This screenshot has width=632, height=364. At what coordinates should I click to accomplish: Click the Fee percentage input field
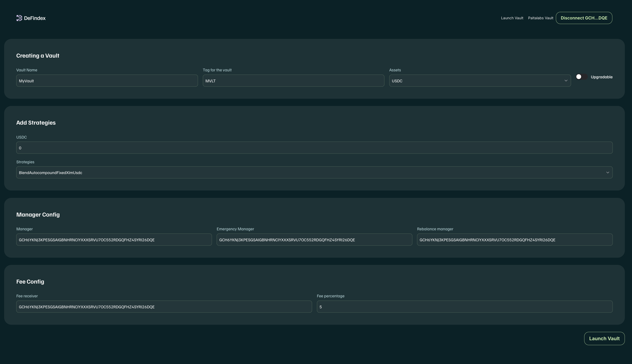point(464,307)
